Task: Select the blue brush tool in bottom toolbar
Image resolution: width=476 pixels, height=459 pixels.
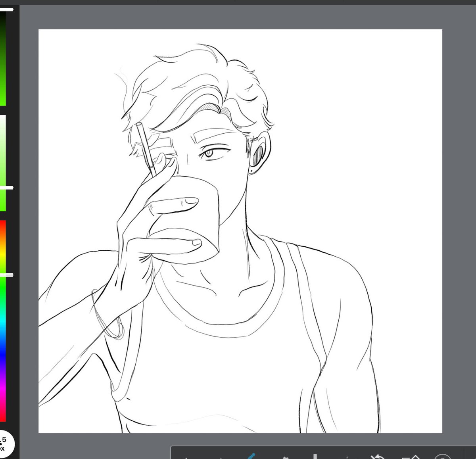Action: [251, 456]
